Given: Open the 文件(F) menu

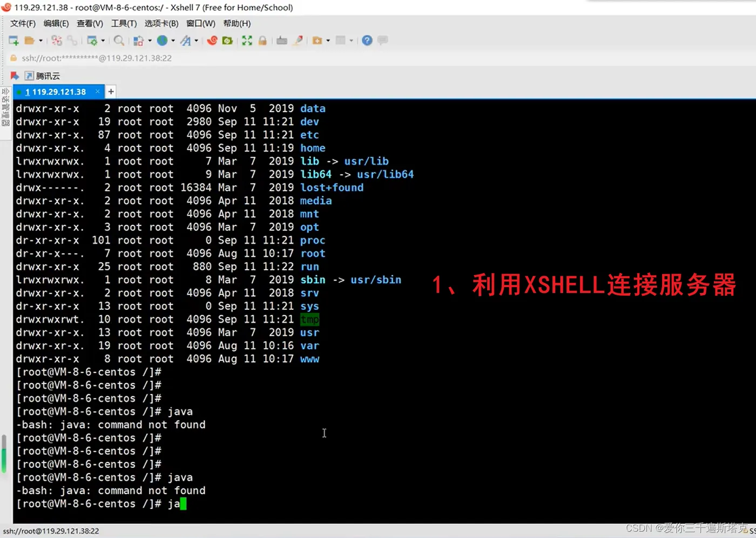Looking at the screenshot, I should 23,24.
